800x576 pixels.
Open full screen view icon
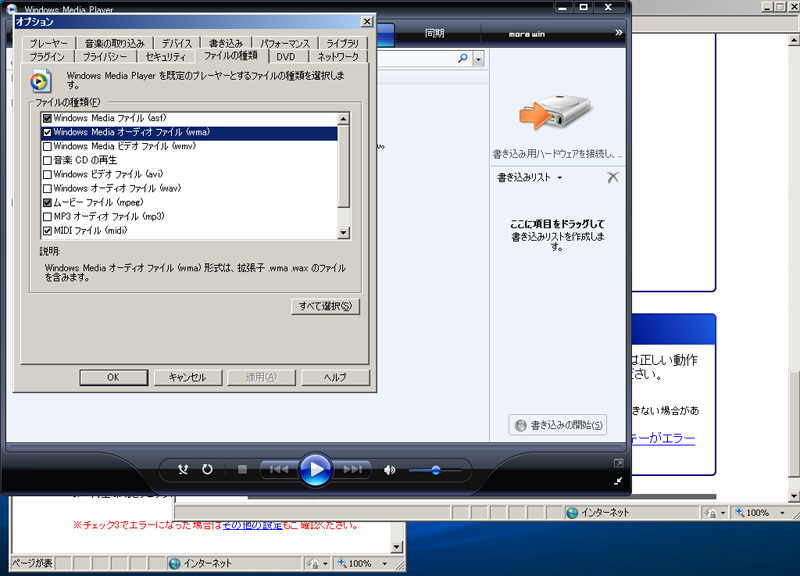point(618,463)
